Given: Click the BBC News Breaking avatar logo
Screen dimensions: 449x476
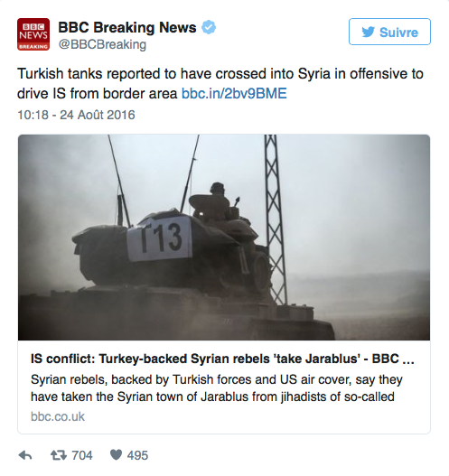Looking at the screenshot, I should point(33,34).
